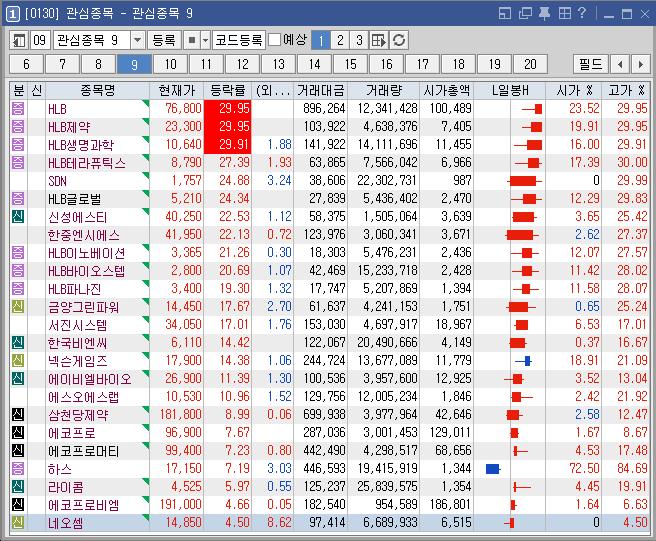Click red 29.95 cell in HLB제약 row
Image resolution: width=656 pixels, height=541 pixels.
click(228, 126)
